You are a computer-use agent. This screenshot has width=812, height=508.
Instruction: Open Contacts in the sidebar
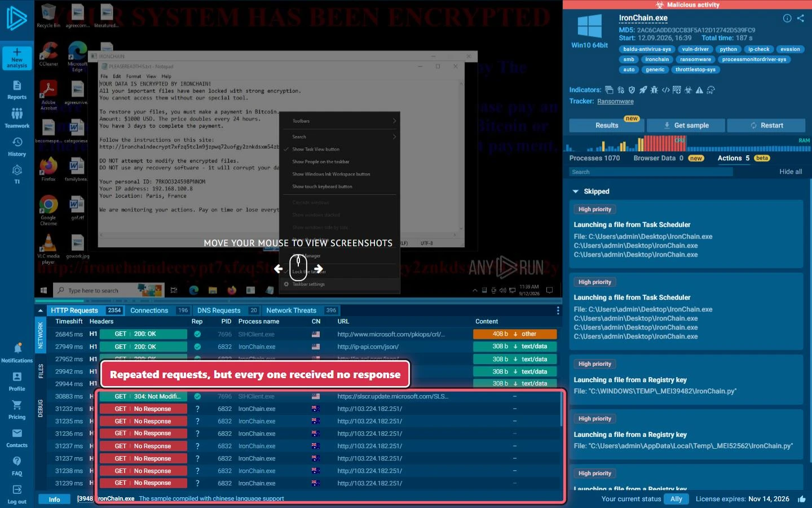17,438
